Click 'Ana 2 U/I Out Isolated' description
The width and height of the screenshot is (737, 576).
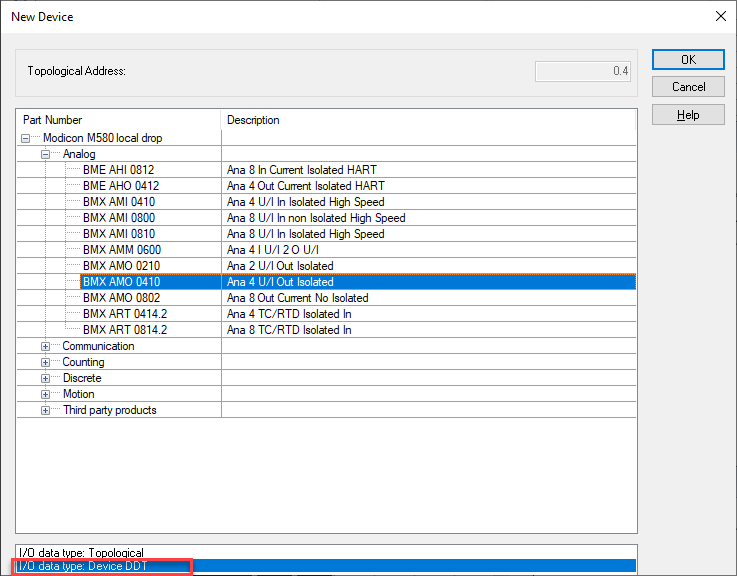click(280, 266)
